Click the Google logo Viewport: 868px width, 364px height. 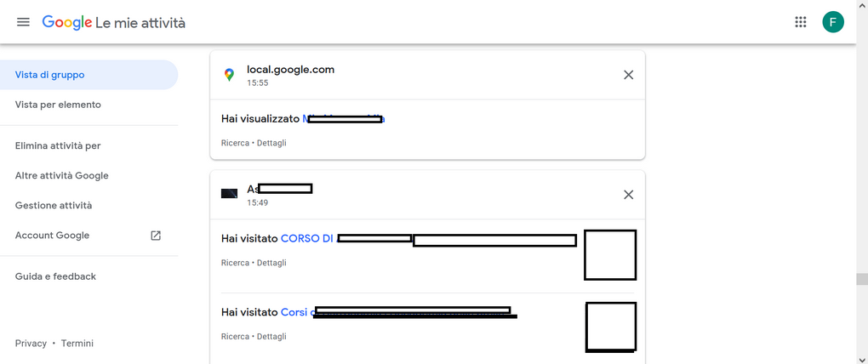67,22
